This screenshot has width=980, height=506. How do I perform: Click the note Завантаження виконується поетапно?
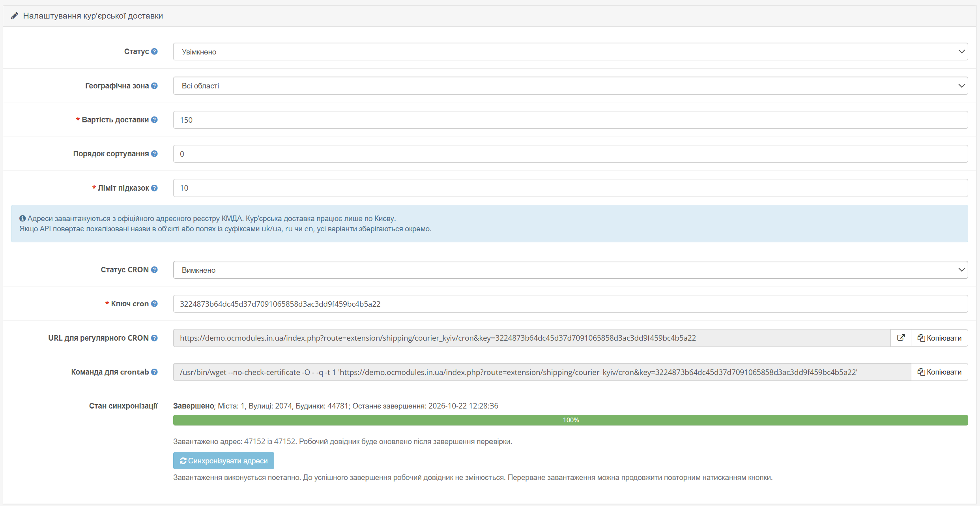point(473,477)
